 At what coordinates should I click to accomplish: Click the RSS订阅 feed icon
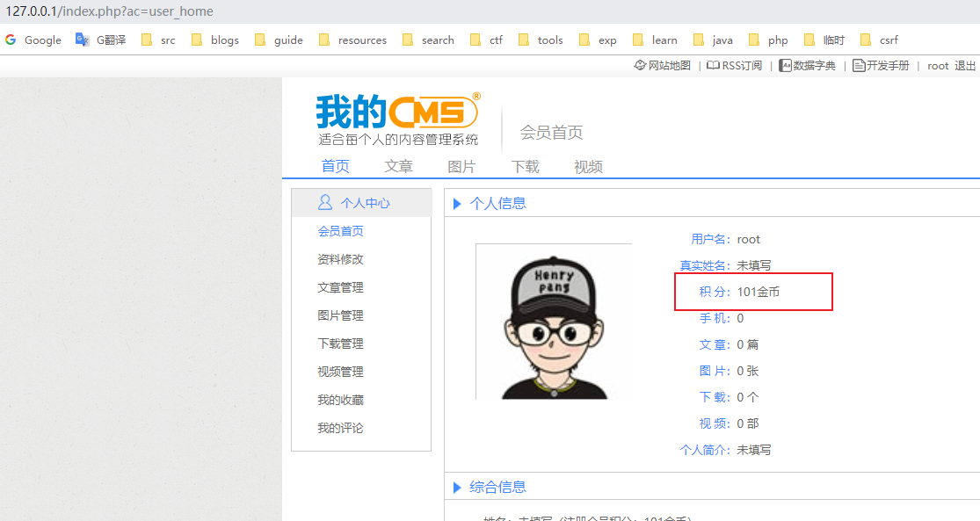(714, 66)
